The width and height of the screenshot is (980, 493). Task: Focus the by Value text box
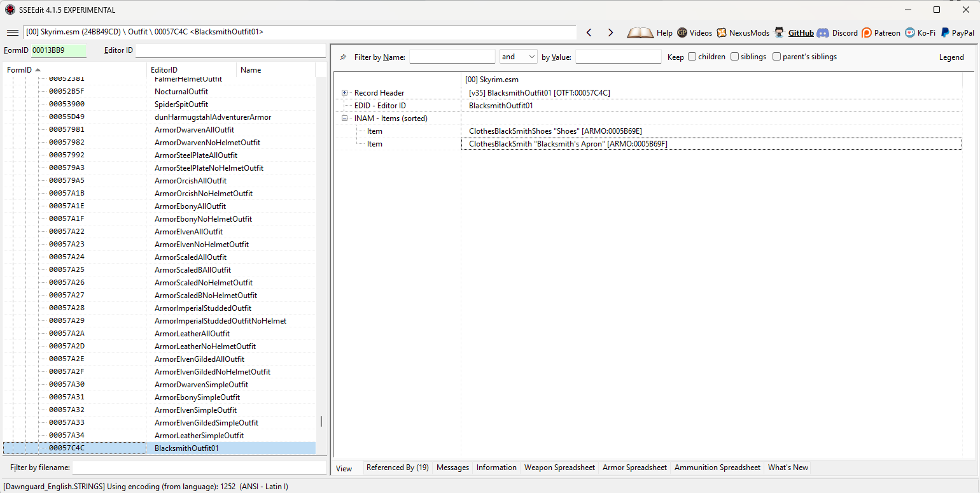click(x=618, y=57)
